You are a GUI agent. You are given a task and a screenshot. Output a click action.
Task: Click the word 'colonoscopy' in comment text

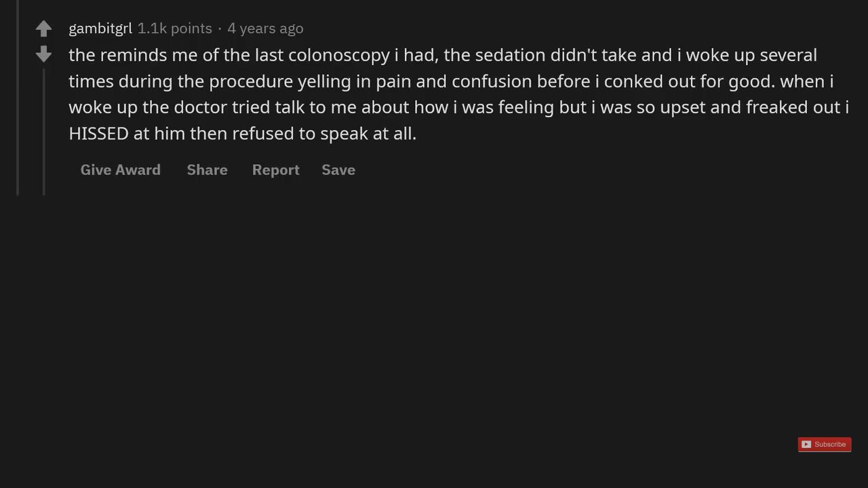(x=339, y=56)
